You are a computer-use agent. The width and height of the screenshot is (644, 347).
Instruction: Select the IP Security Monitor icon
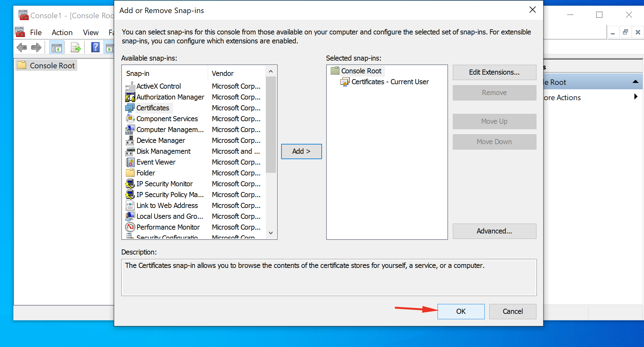(x=130, y=184)
